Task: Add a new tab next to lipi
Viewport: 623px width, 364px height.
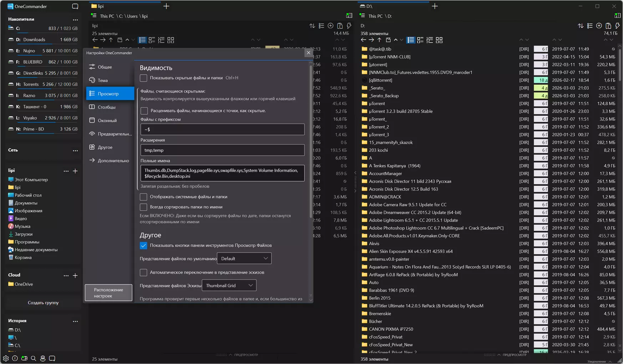Action: click(x=166, y=6)
